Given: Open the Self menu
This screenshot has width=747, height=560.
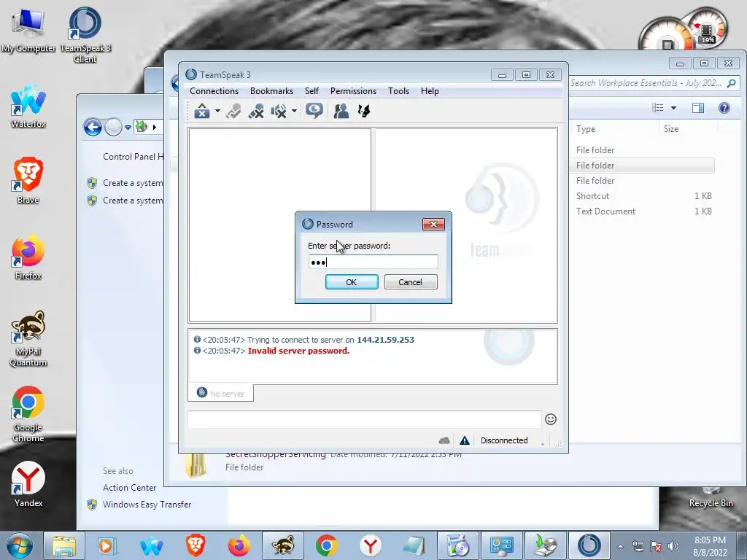Looking at the screenshot, I should click(x=311, y=91).
